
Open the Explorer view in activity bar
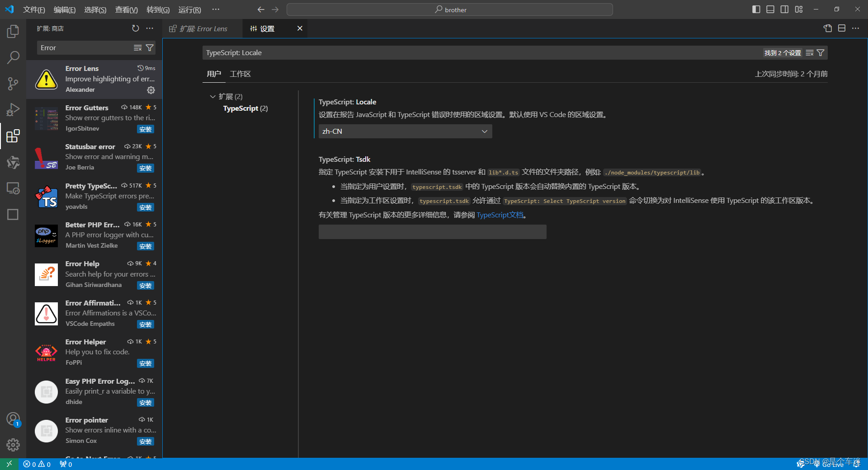tap(13, 31)
